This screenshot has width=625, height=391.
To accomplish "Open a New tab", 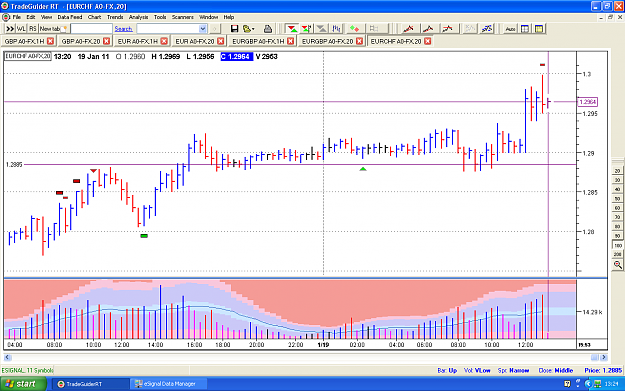I will coord(53,29).
